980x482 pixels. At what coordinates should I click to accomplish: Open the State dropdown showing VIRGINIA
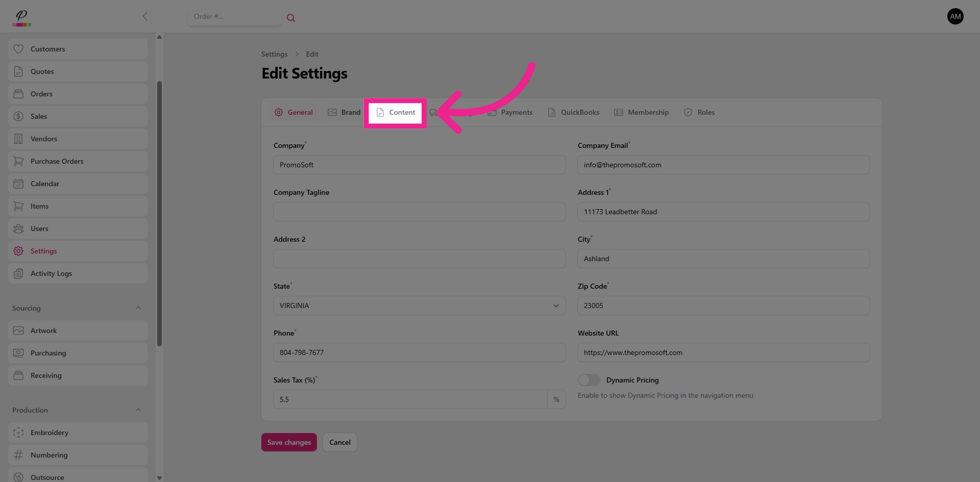pos(419,306)
